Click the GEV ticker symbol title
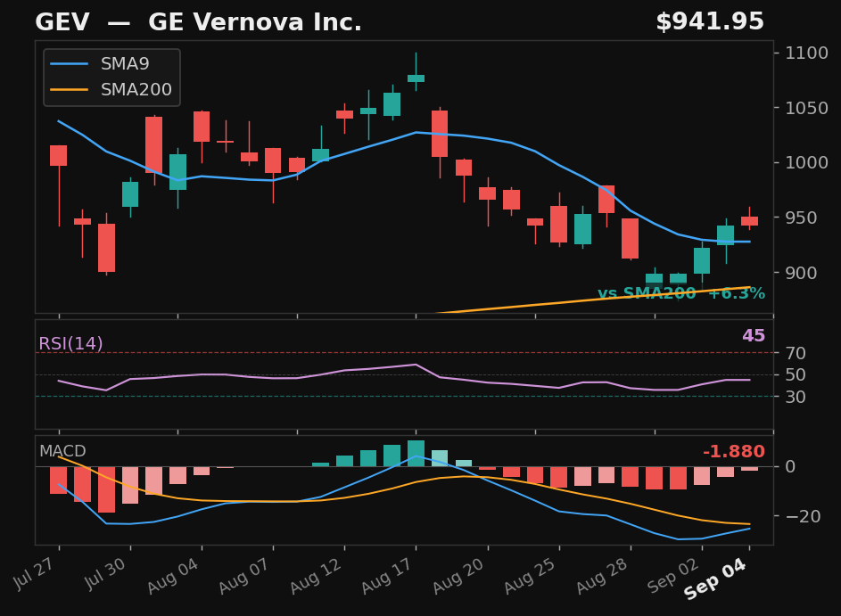The height and width of the screenshot is (616, 841). [x=62, y=22]
